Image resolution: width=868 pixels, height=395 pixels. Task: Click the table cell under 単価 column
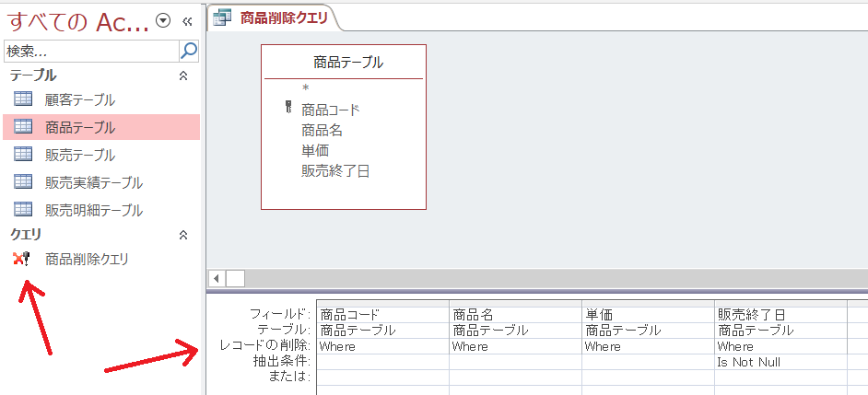648,331
